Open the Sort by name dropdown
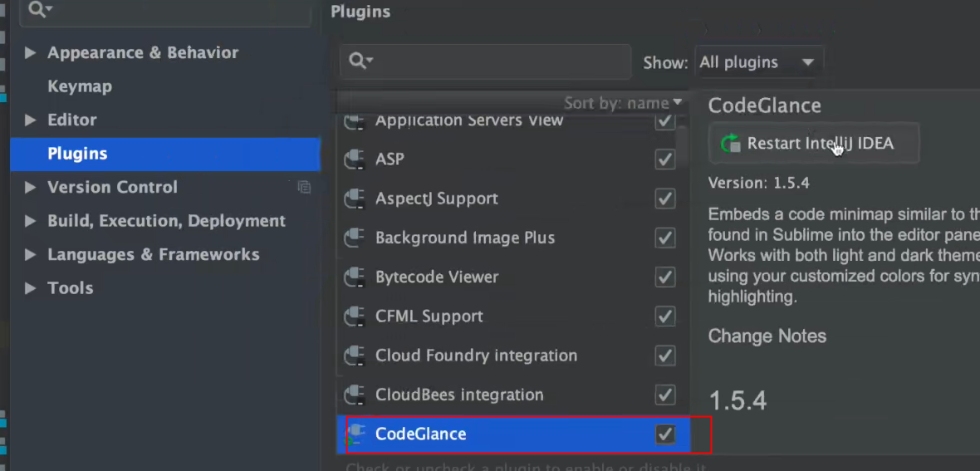 click(x=623, y=102)
